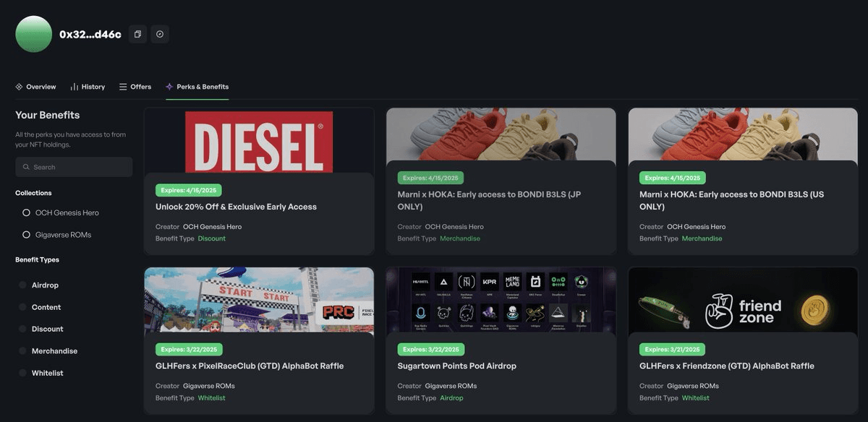The image size is (868, 422).
Task: Click the Expires 4/15/2025 badge on the US ONLY card
Action: pyautogui.click(x=673, y=178)
